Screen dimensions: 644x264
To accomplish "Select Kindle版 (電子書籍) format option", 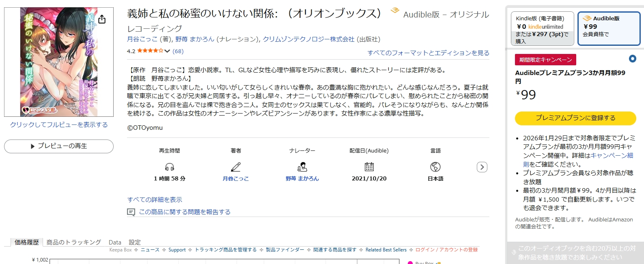I will (543, 28).
